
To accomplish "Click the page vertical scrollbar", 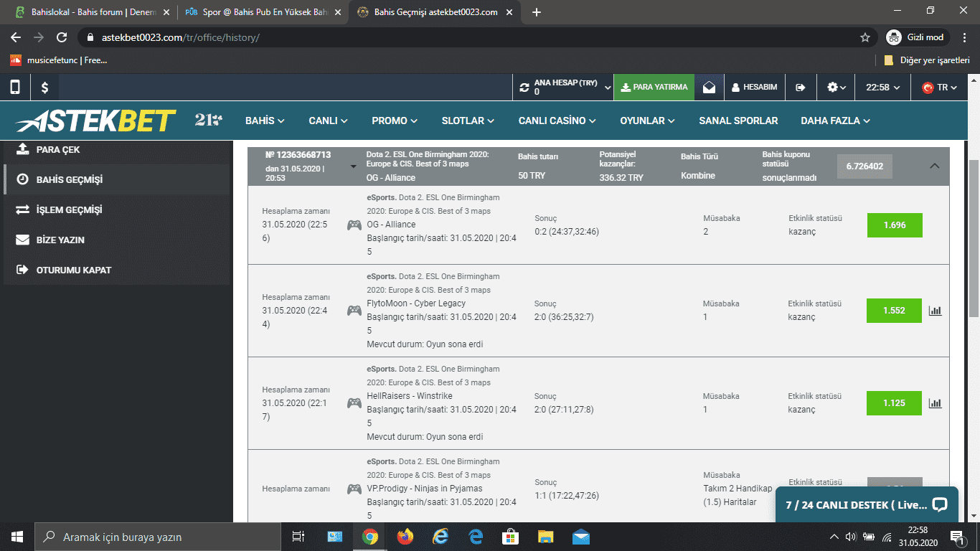I will point(974,237).
